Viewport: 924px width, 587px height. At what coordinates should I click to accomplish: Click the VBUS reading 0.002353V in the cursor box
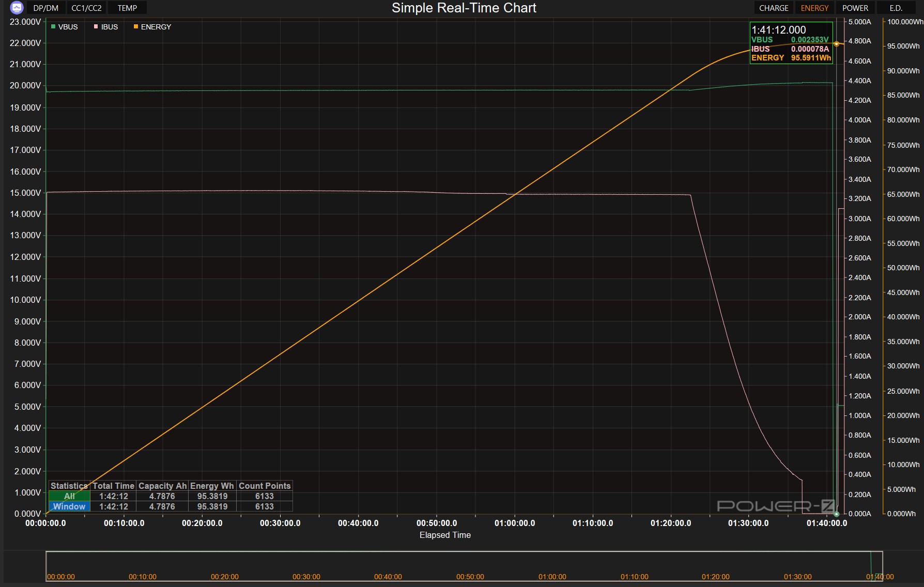coord(810,40)
